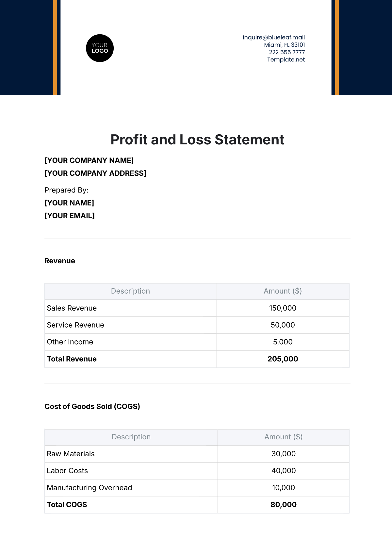This screenshot has width=392, height=554.
Task: Click the [YOUR NAME] placeholder field
Action: (x=69, y=203)
